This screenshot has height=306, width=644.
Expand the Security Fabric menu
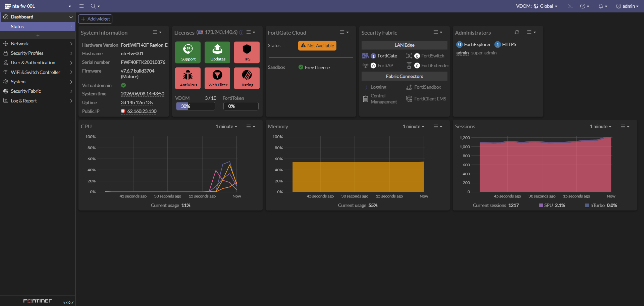(x=38, y=91)
